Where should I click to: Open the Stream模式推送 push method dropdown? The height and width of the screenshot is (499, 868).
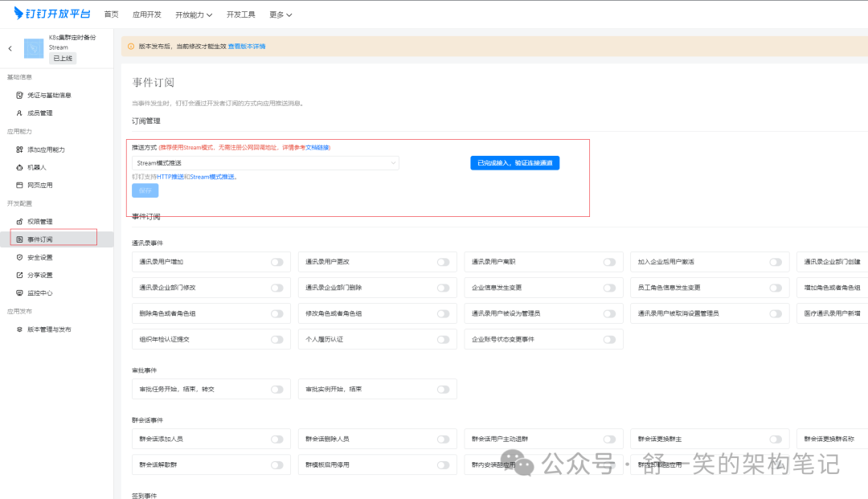click(x=265, y=163)
